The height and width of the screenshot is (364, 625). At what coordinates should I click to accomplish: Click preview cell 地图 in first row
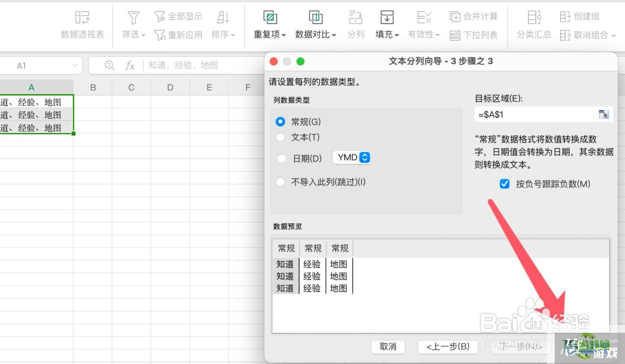339,265
